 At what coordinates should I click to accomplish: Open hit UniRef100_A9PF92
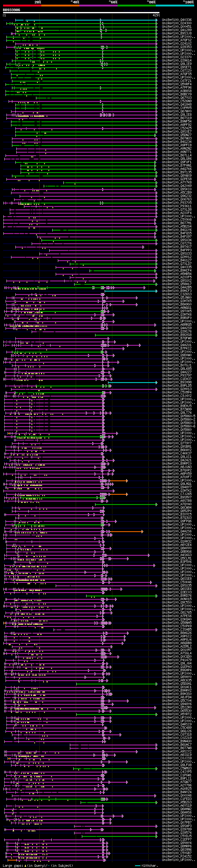(176, 125)
